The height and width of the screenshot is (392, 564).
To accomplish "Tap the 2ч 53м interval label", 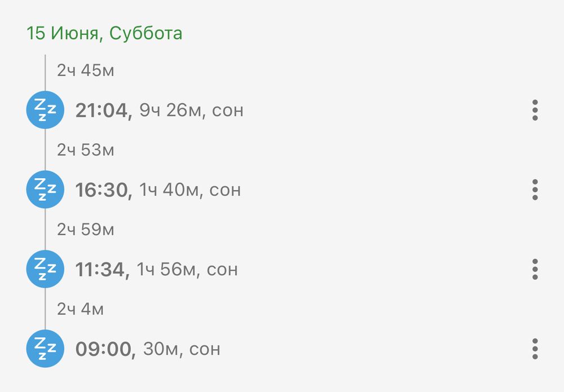I will point(86,150).
